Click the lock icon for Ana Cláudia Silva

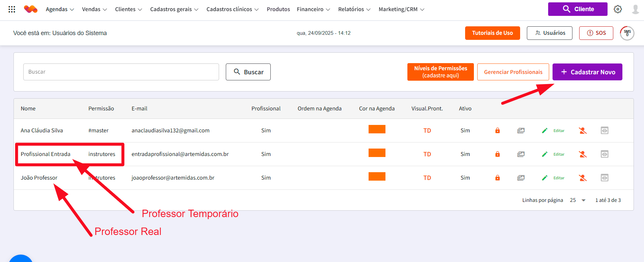point(497,131)
